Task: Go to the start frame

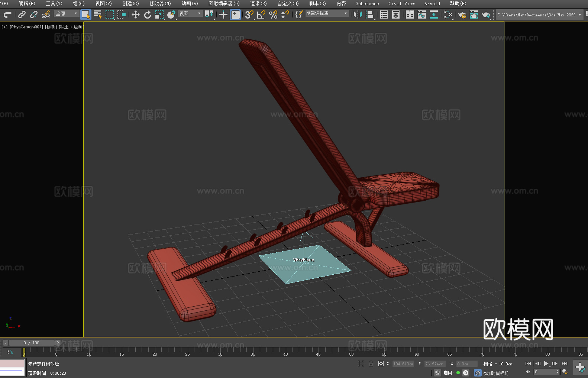Action: (528, 364)
